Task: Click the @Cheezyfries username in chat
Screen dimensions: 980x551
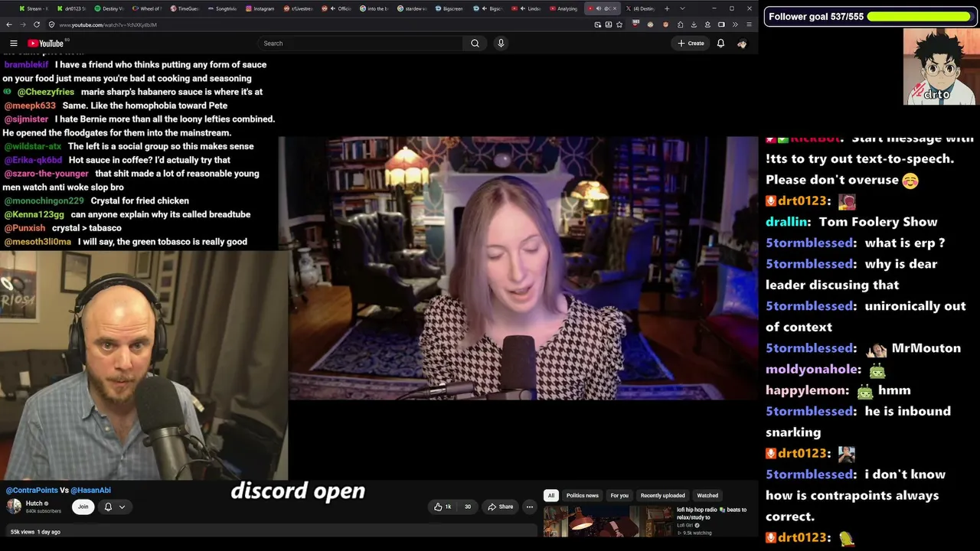Action: tap(46, 92)
